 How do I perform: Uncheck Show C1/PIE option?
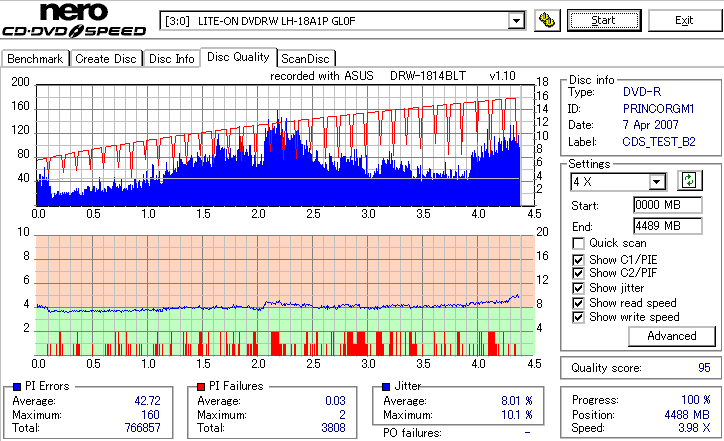tap(578, 260)
